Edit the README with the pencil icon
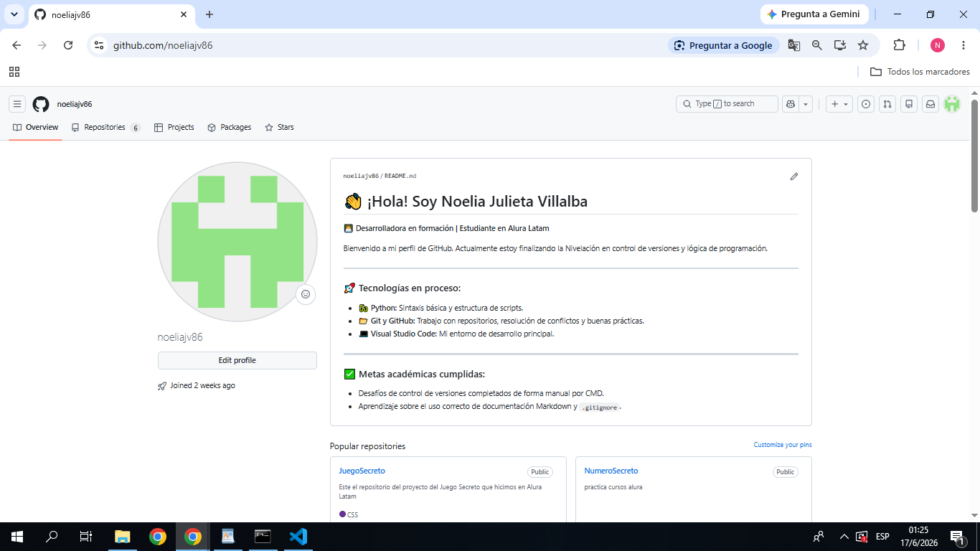The height and width of the screenshot is (551, 980). [x=794, y=176]
